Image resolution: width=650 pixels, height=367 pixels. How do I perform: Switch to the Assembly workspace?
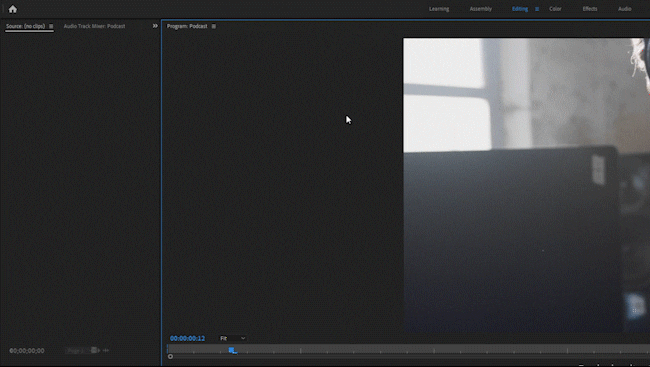pyautogui.click(x=480, y=9)
